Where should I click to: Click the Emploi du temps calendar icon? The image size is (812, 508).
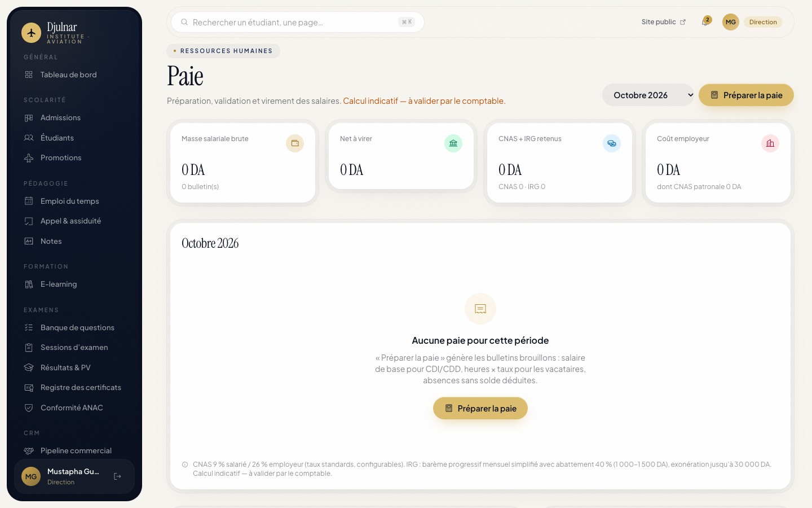[29, 201]
